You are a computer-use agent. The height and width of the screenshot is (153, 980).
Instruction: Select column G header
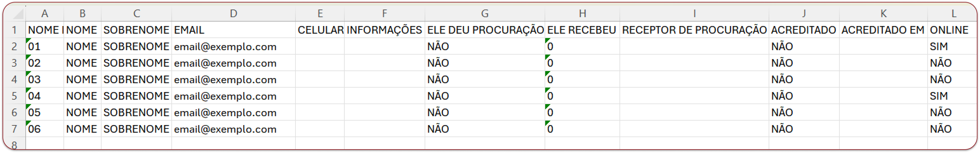tap(484, 14)
